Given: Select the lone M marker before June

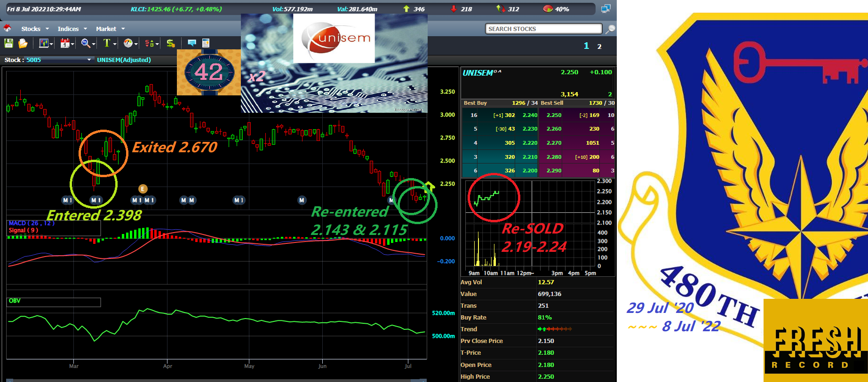Looking at the screenshot, I should click(x=302, y=200).
